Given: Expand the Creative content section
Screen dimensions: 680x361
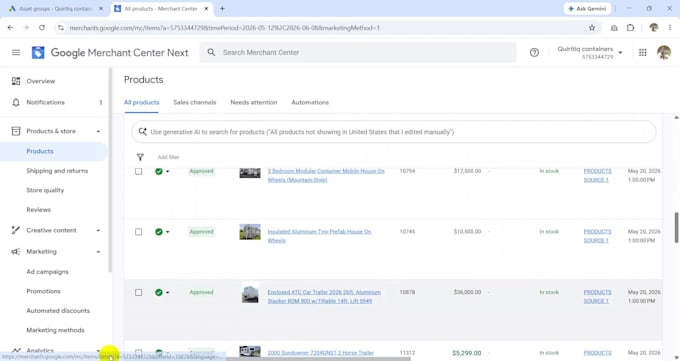Looking at the screenshot, I should point(98,230).
